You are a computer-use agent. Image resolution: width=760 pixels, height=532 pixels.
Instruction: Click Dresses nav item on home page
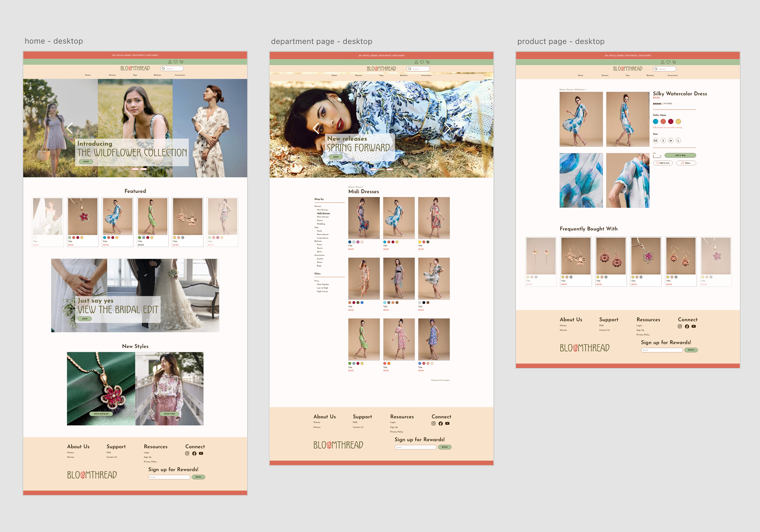[x=112, y=75]
